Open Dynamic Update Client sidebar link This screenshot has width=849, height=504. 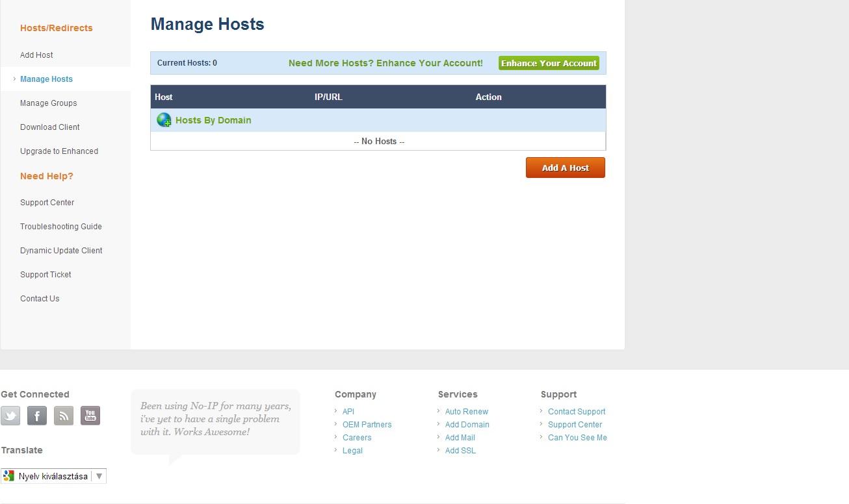tap(61, 251)
